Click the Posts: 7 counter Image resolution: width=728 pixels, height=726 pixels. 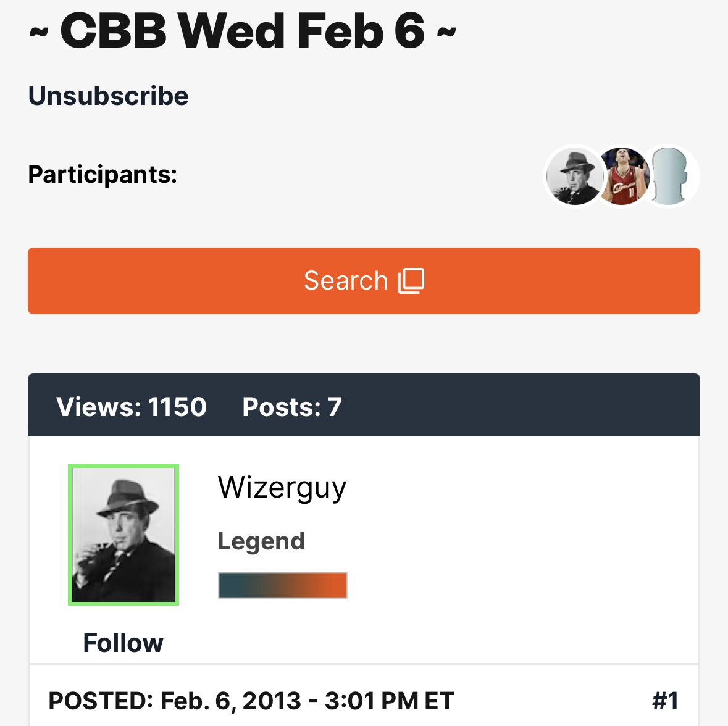(292, 407)
